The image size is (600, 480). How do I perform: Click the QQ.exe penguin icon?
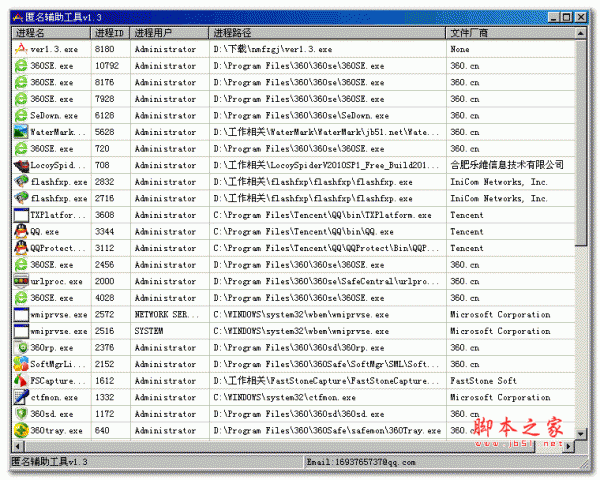[21, 232]
